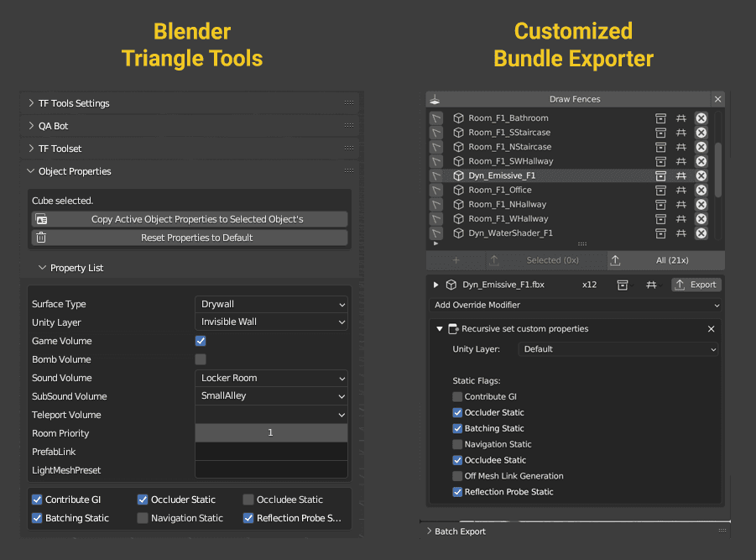Uncheck Reflection Probe Static under Static Flags
Viewport: 756px width, 560px height.
click(457, 492)
